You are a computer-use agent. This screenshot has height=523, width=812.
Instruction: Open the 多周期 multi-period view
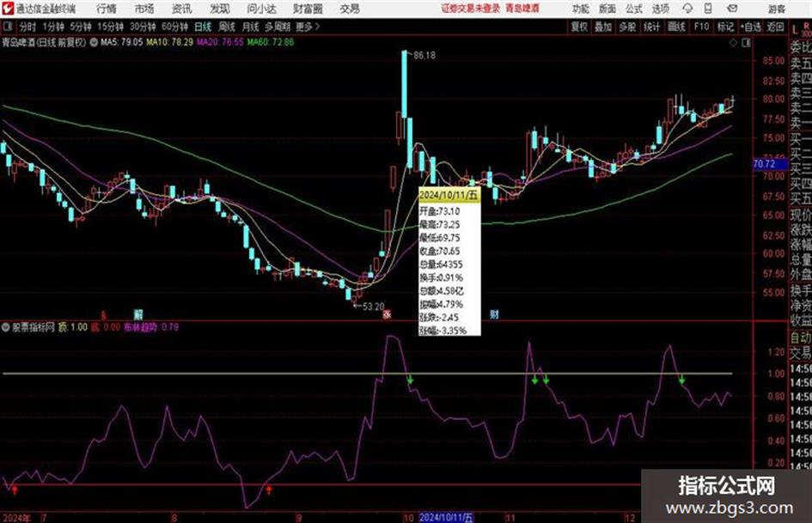[278, 27]
